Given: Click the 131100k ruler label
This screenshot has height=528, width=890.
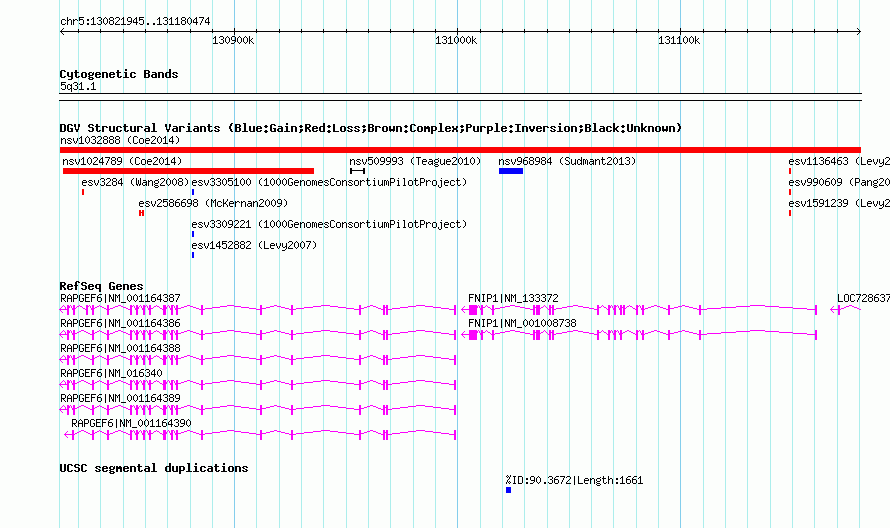Looking at the screenshot, I should [679, 40].
